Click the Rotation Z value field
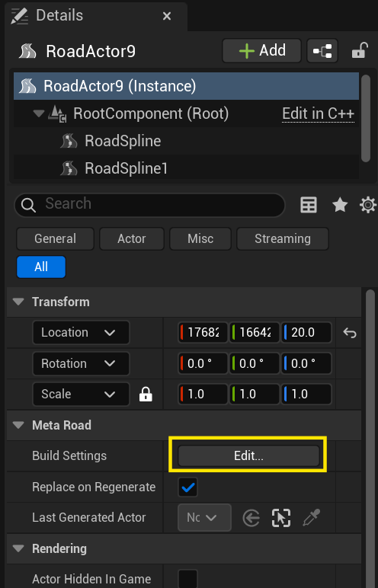378x588 pixels. click(306, 363)
